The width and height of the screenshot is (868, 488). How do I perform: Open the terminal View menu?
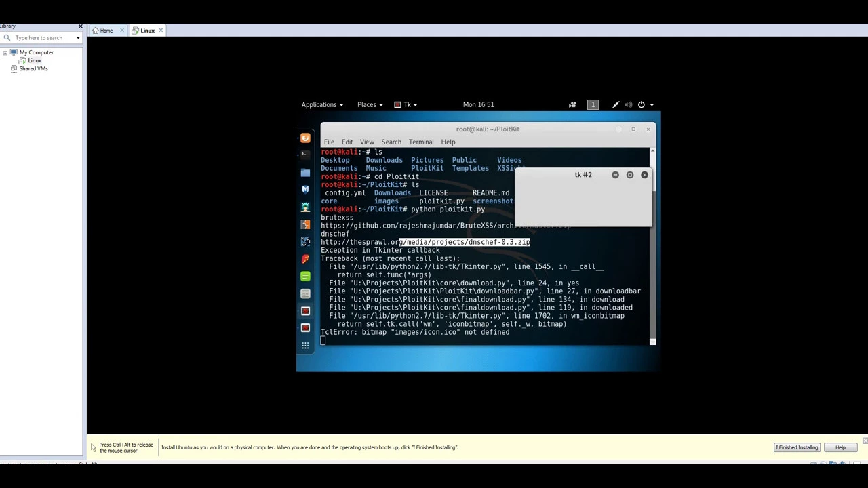[367, 142]
